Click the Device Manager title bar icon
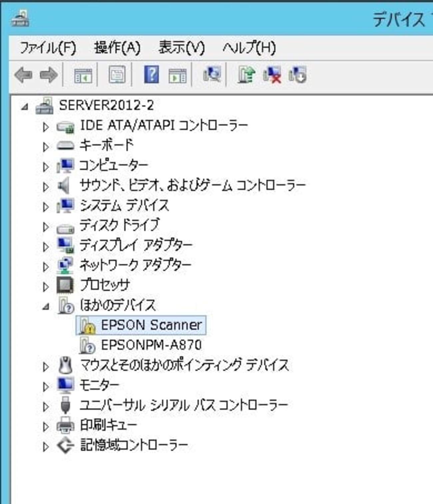The image size is (433, 504). pyautogui.click(x=20, y=18)
